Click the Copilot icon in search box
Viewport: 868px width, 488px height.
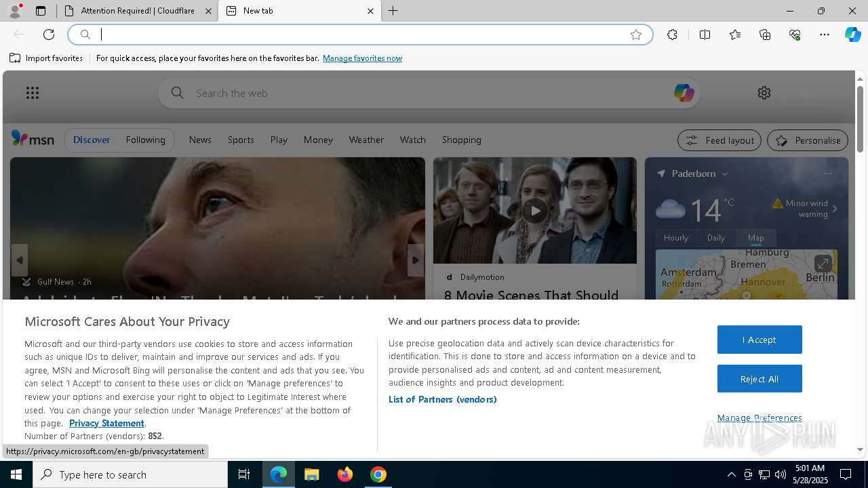684,93
